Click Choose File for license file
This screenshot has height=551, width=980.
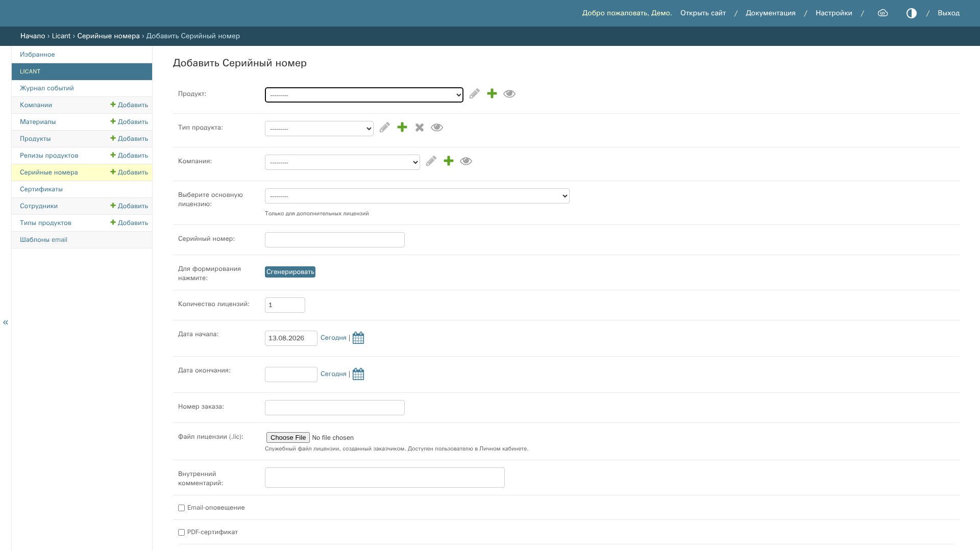(288, 438)
